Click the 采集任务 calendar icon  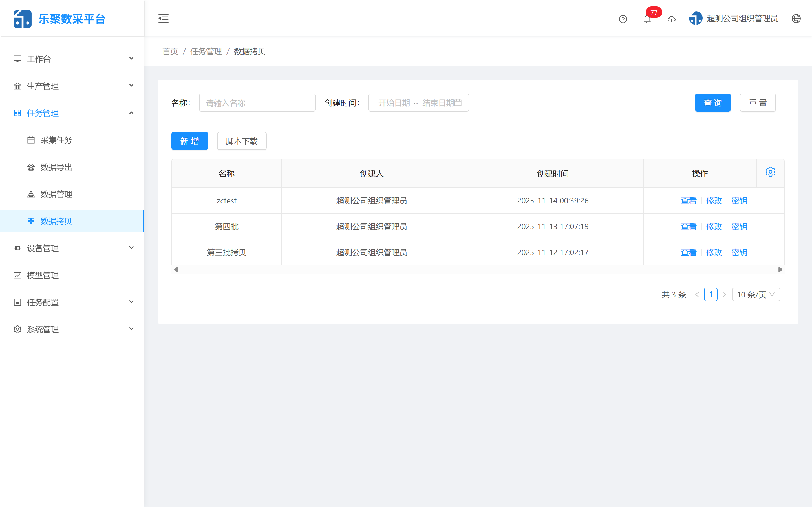pos(31,140)
